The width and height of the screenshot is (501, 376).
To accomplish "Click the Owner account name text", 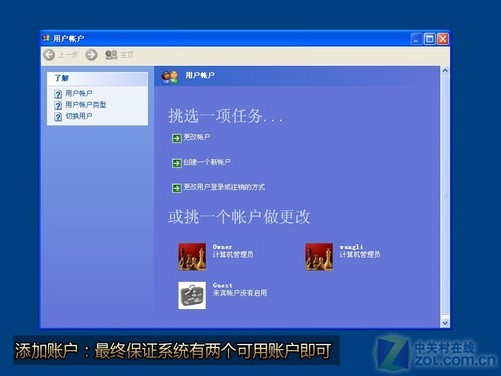I will [x=222, y=247].
